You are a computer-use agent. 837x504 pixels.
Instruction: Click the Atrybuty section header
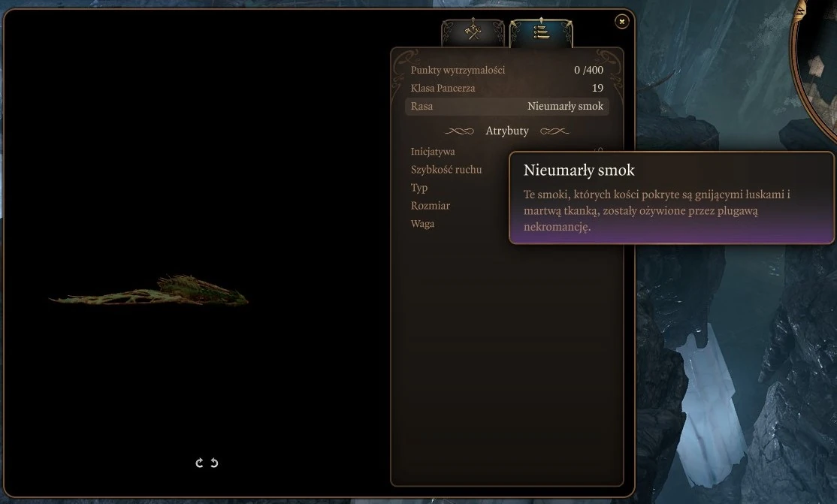click(507, 131)
